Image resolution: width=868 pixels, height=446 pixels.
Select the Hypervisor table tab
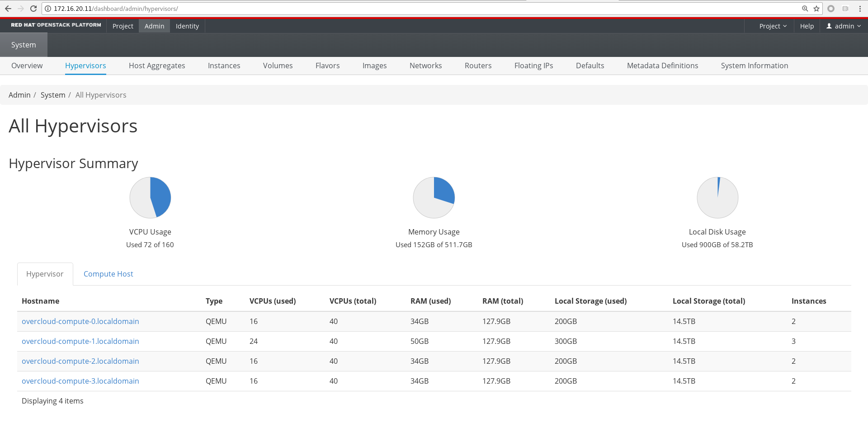[x=45, y=274]
